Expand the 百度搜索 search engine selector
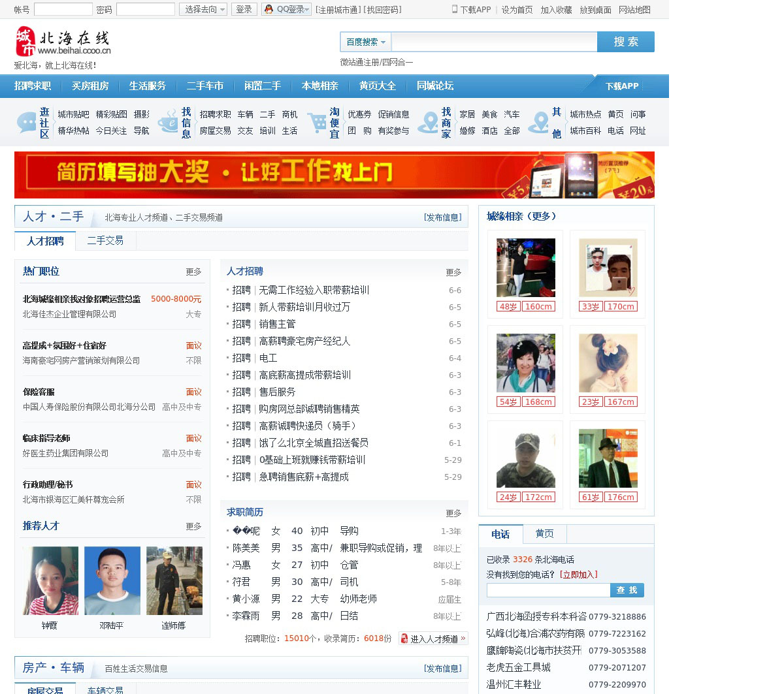This screenshot has height=694, width=784. (x=365, y=42)
